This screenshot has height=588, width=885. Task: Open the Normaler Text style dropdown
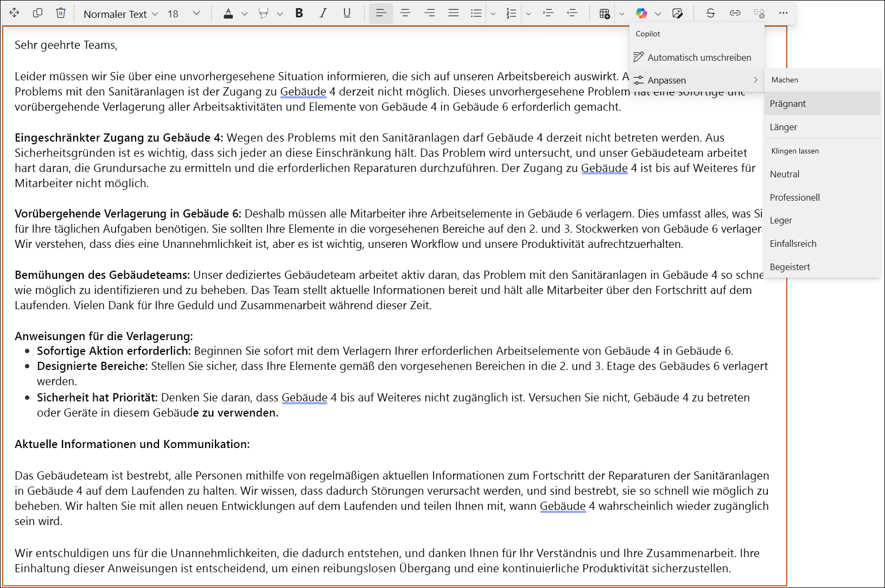click(120, 14)
